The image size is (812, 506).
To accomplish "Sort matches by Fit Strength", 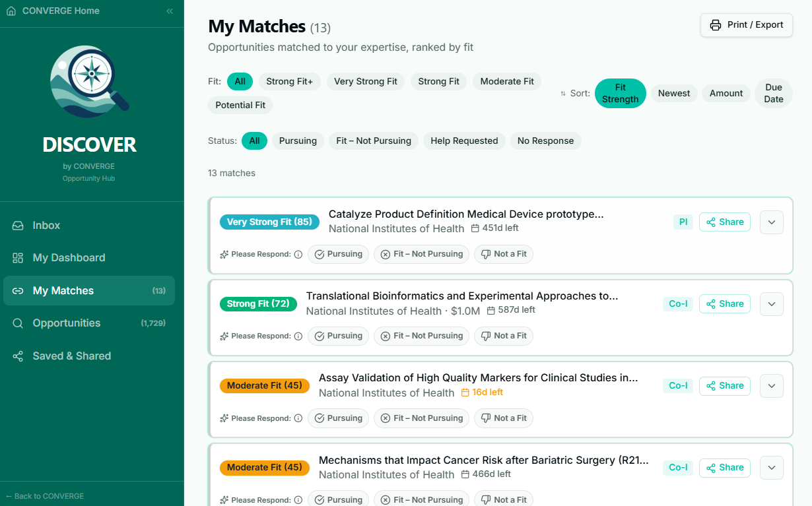I will tap(621, 94).
